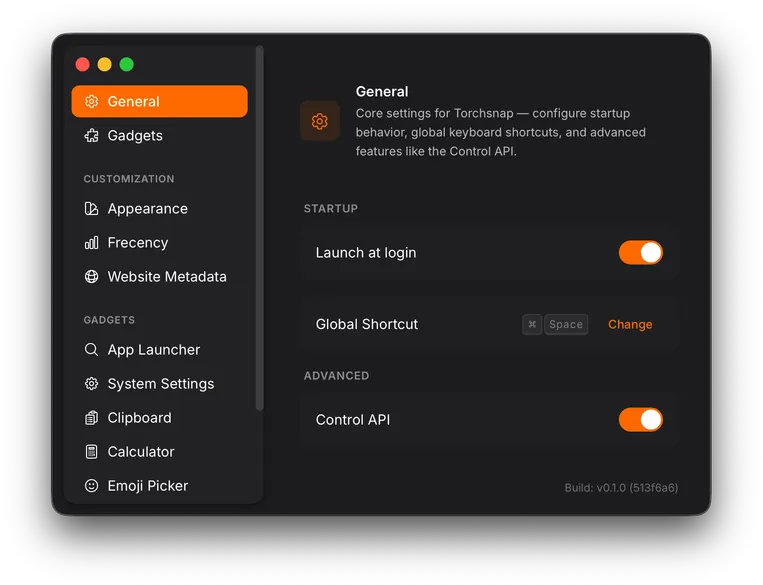Close the window with the red button
Viewport: 763px width, 585px height.
(x=83, y=64)
